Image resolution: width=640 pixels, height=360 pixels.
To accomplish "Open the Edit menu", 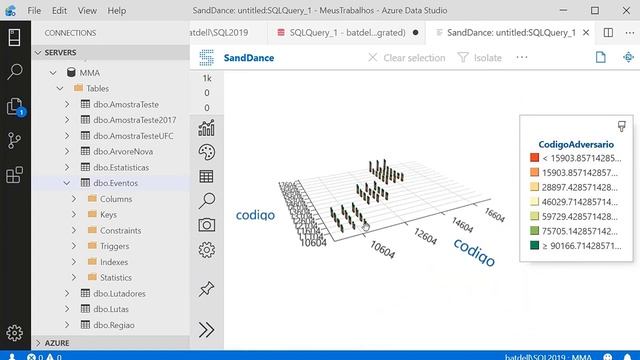I will click(x=59, y=10).
